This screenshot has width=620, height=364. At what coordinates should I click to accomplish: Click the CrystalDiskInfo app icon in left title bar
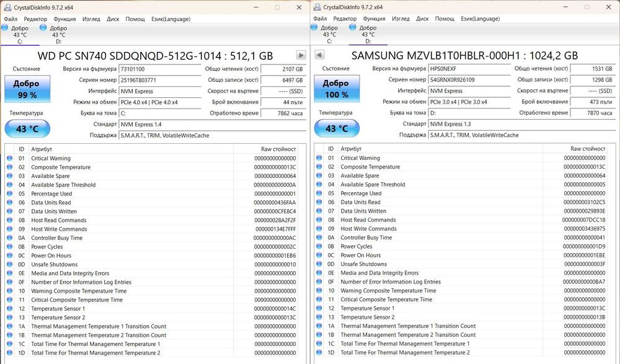coord(7,7)
